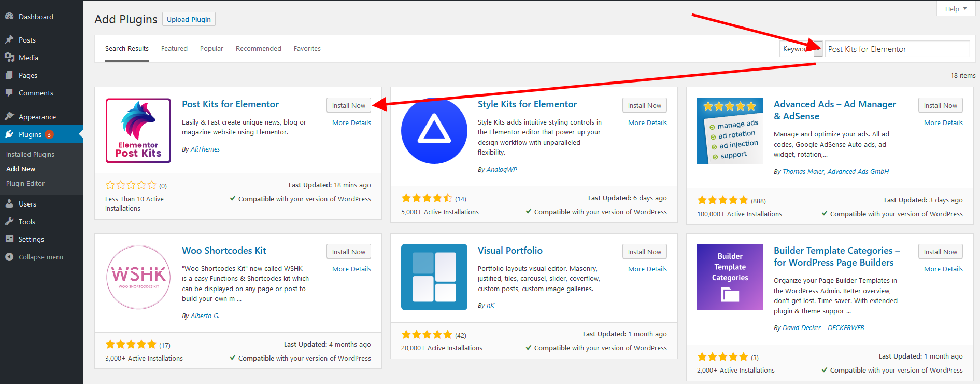
Task: Click the Settings sliders icon
Action: 9,239
